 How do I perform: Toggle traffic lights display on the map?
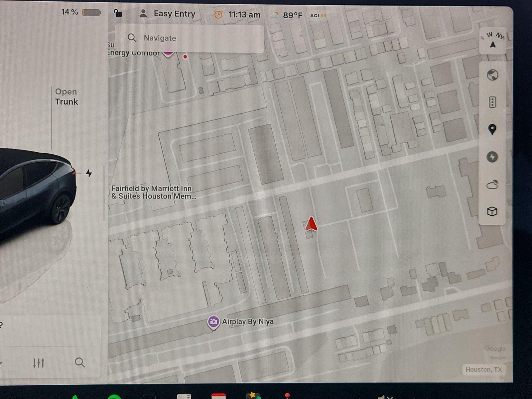pos(492,102)
